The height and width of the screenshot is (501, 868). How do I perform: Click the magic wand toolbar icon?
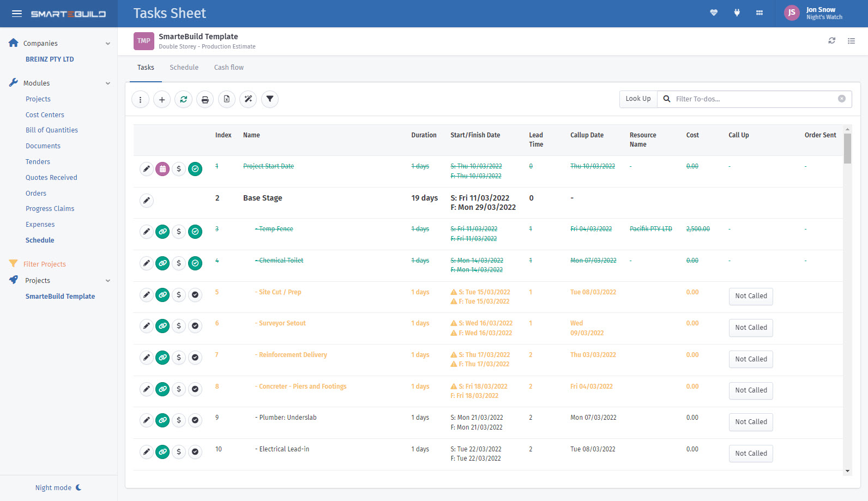point(248,99)
